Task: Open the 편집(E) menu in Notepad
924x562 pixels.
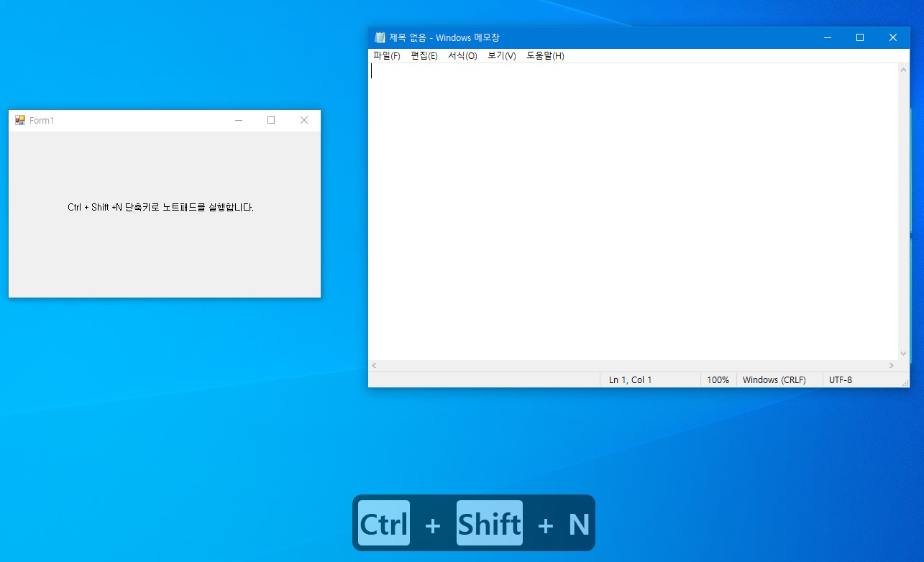Action: (424, 56)
